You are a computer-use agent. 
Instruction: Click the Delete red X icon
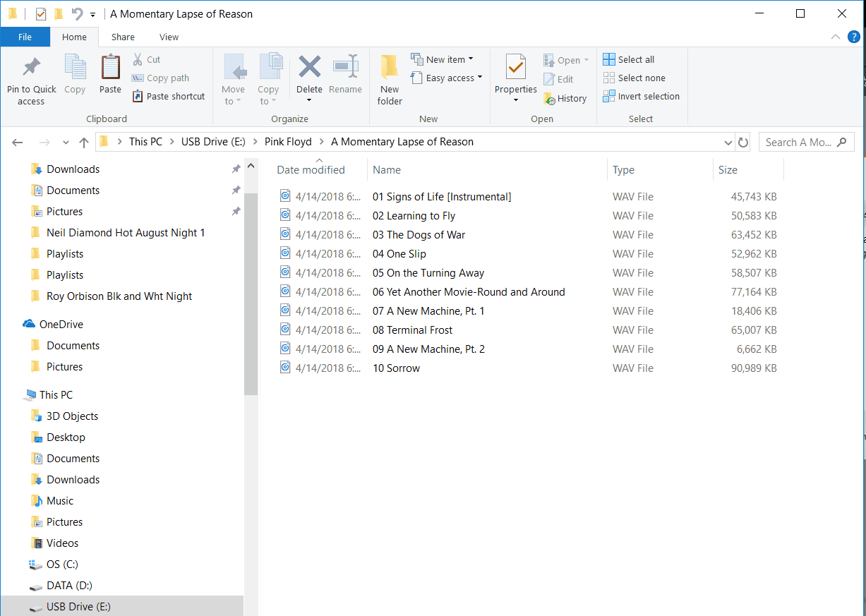click(309, 67)
